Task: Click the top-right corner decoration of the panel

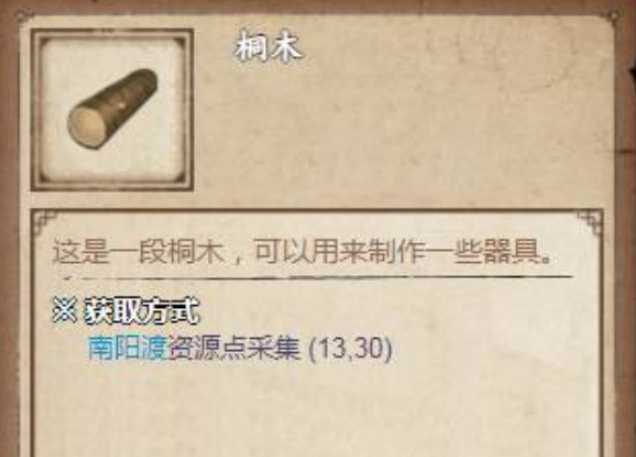Action: 615,18
